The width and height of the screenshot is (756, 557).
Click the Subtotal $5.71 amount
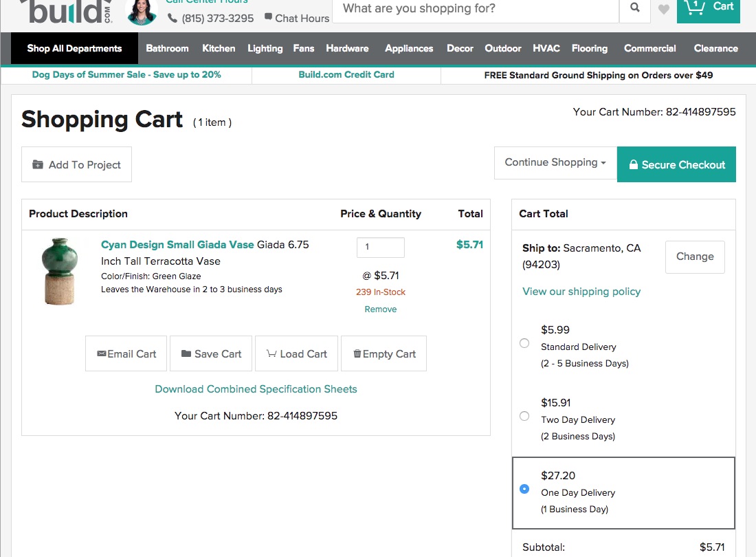[x=712, y=547]
